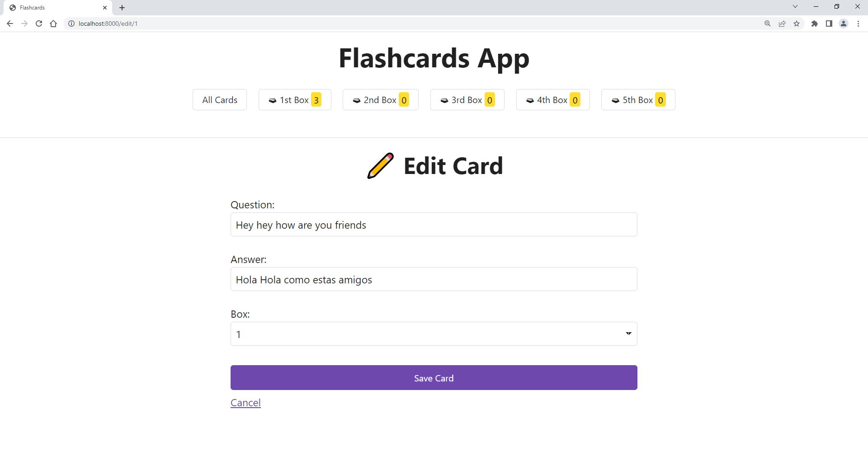Click the pencil icon next to Edit Card

380,166
